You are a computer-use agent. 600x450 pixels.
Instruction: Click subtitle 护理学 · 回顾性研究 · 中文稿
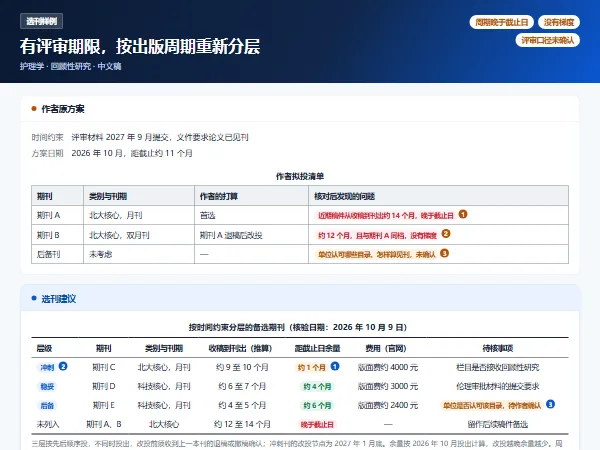pos(70,66)
